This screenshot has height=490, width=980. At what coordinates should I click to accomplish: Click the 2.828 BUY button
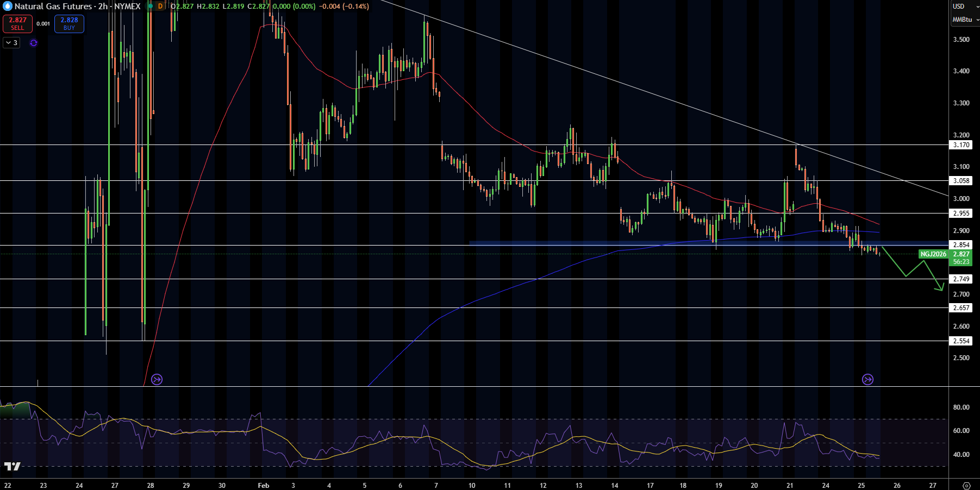(x=69, y=24)
